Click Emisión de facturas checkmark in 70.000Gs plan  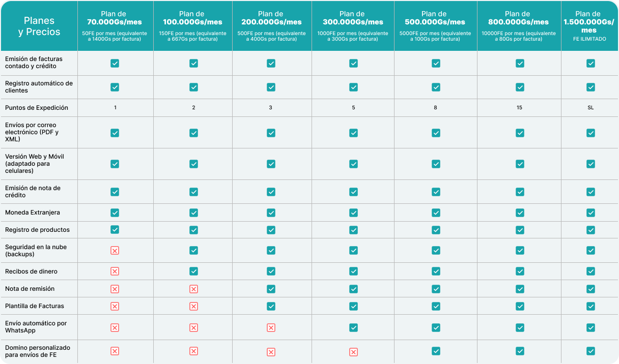click(x=115, y=63)
